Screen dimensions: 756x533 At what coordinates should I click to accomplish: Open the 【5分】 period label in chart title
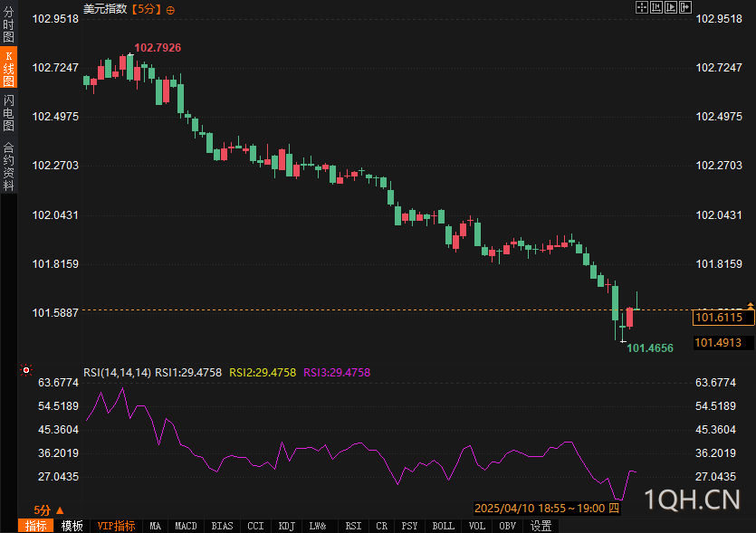[x=146, y=9]
